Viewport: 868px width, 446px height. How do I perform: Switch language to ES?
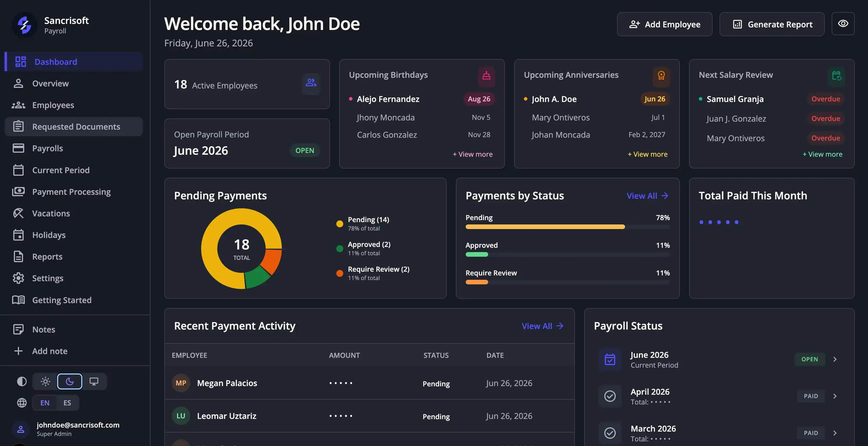67,403
